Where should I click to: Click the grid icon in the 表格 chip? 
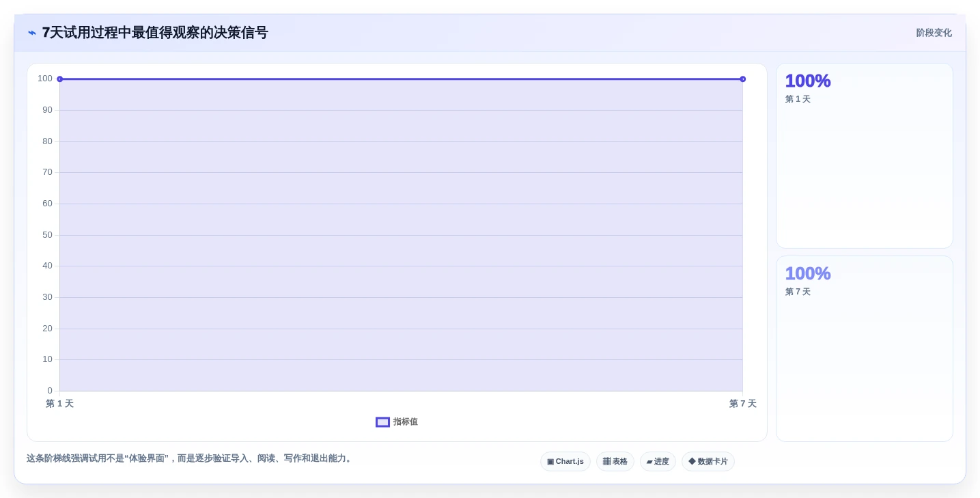point(606,462)
